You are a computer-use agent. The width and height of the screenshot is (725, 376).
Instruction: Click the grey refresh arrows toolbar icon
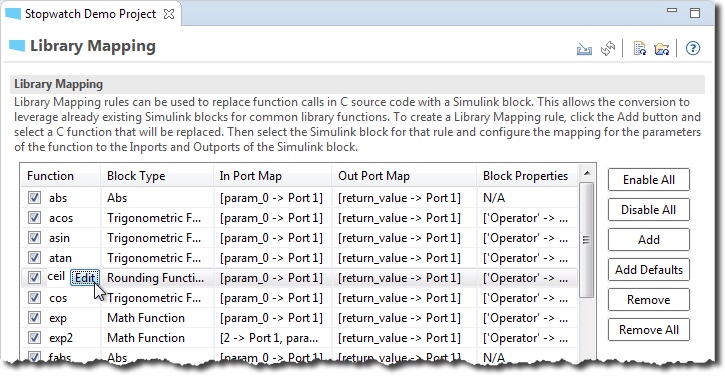click(x=608, y=48)
